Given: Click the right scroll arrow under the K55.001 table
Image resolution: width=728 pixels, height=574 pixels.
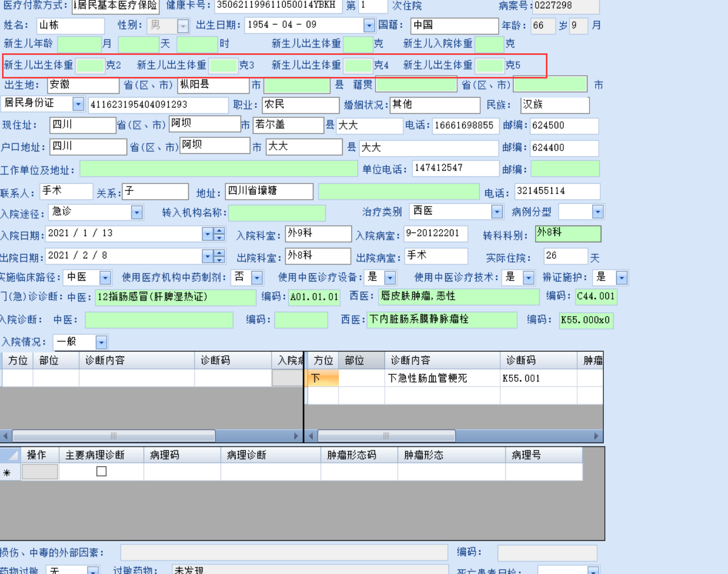Looking at the screenshot, I should [x=596, y=436].
